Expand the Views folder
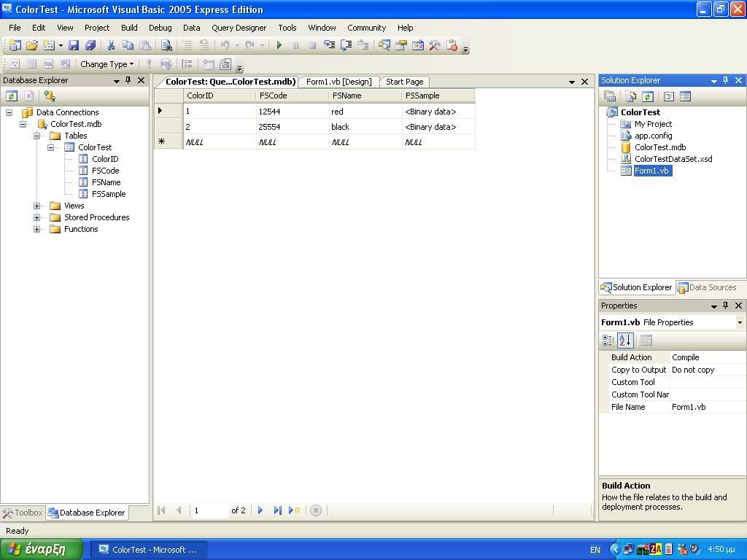 (x=36, y=206)
